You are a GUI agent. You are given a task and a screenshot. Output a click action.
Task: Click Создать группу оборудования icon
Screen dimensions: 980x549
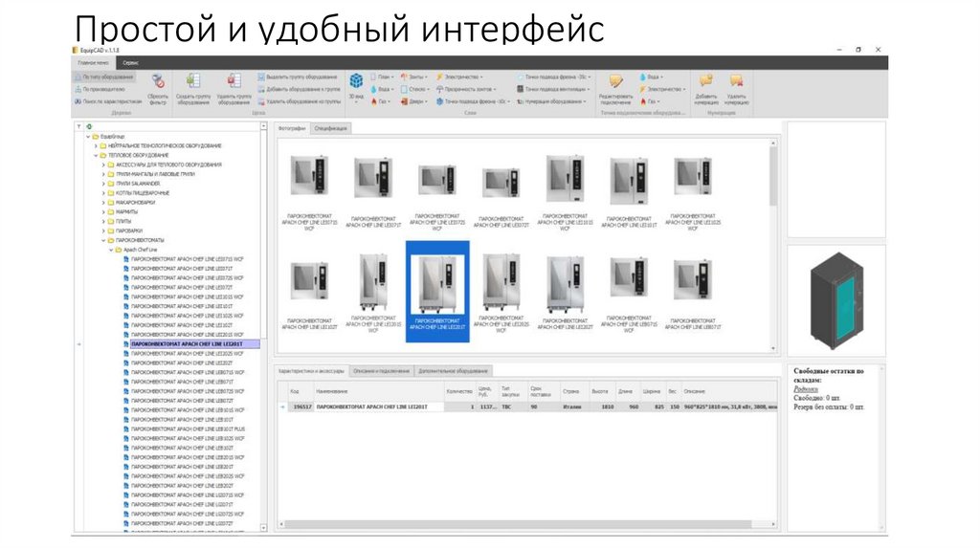pyautogui.click(x=193, y=81)
